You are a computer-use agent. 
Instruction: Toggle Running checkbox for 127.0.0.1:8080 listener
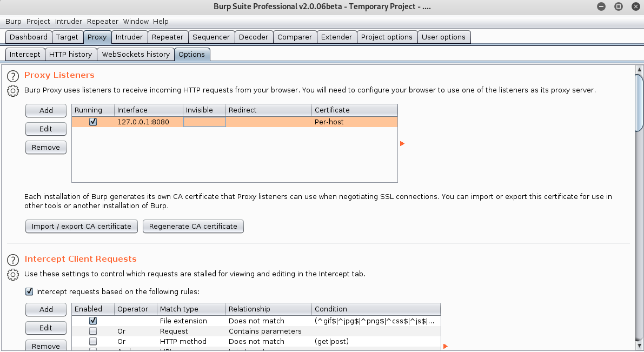click(93, 122)
